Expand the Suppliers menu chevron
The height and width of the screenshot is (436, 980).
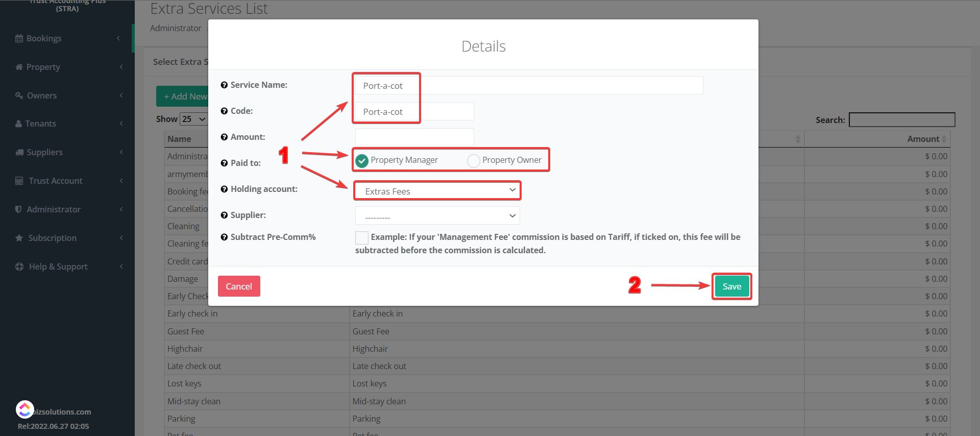point(121,152)
